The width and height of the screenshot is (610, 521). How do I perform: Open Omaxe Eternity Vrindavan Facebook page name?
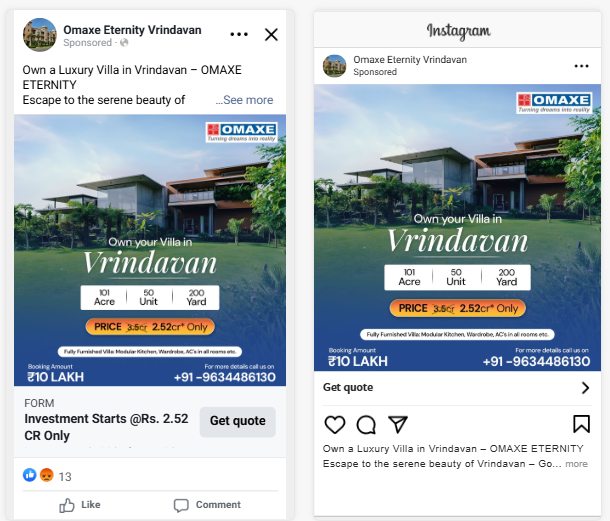(132, 30)
